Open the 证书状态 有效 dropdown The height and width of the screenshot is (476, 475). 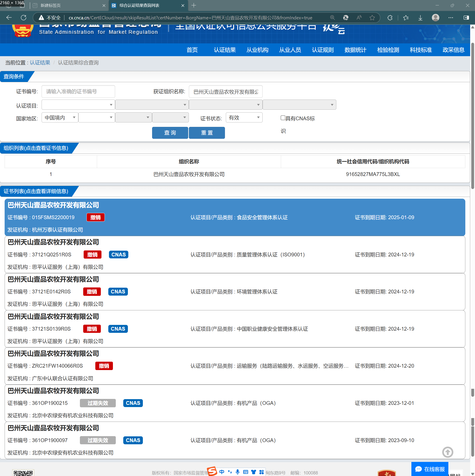(244, 118)
